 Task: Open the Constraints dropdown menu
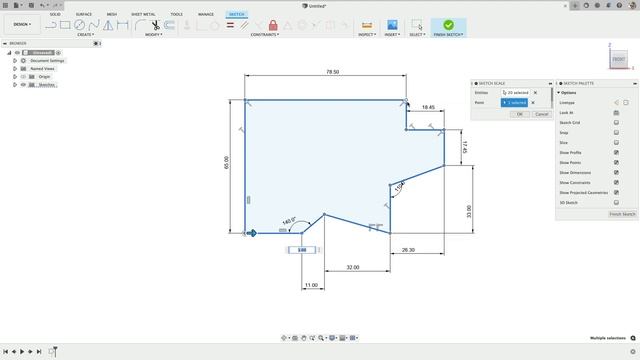(x=265, y=35)
